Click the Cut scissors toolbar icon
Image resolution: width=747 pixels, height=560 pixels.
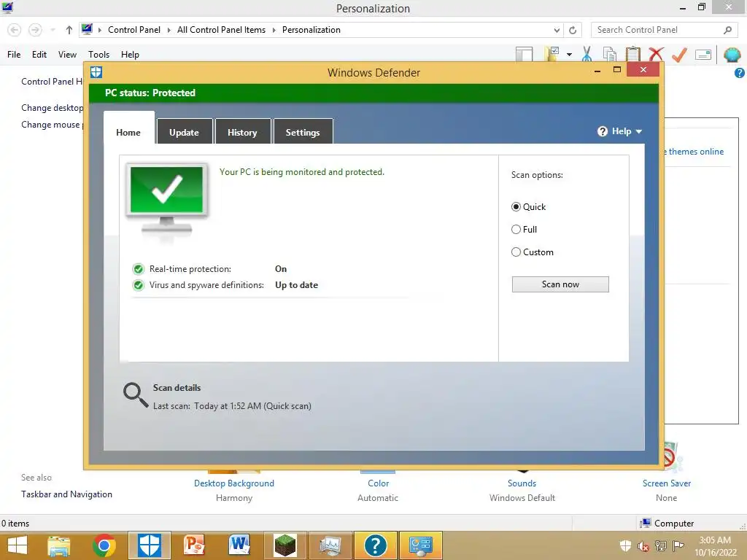[x=587, y=54]
